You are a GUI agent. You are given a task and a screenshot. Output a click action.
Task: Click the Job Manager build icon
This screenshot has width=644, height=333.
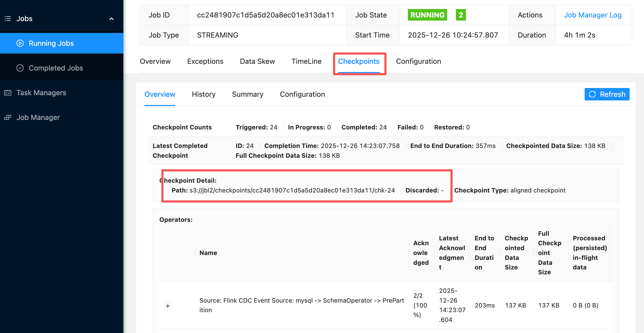click(x=8, y=117)
